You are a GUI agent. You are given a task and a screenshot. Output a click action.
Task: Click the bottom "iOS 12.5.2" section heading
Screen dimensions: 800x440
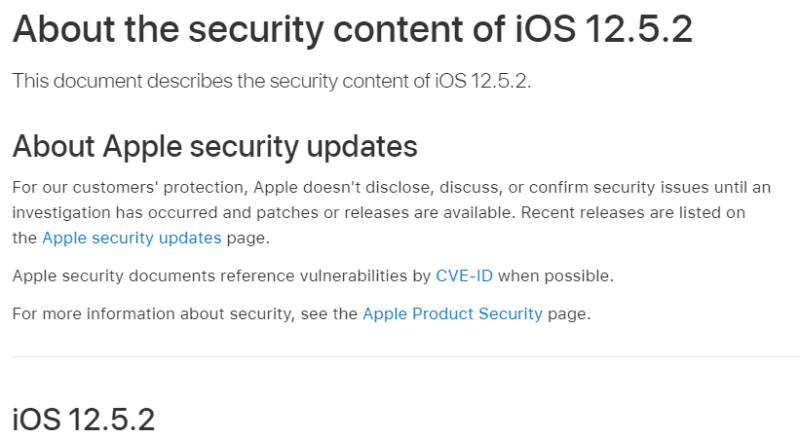83,419
